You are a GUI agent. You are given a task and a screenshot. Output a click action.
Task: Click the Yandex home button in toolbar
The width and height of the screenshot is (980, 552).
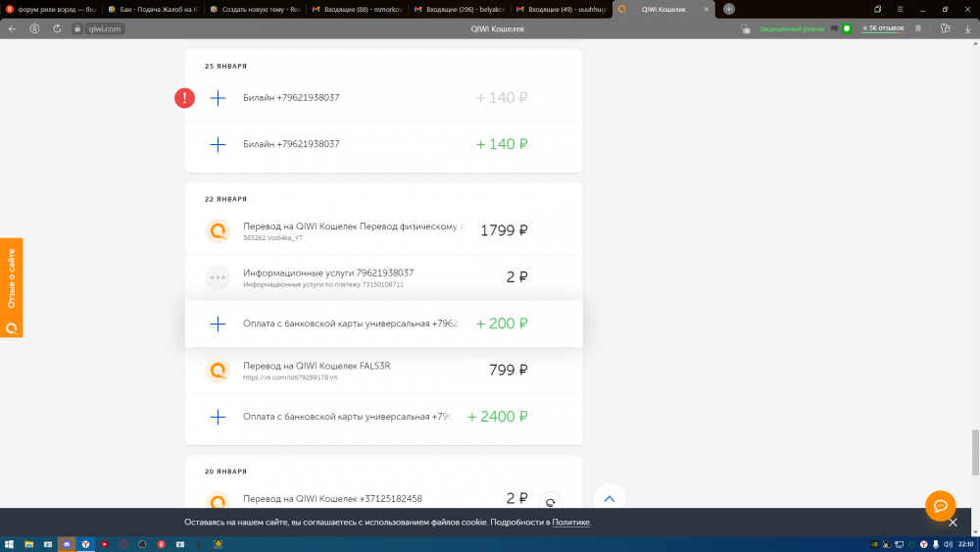click(x=34, y=28)
